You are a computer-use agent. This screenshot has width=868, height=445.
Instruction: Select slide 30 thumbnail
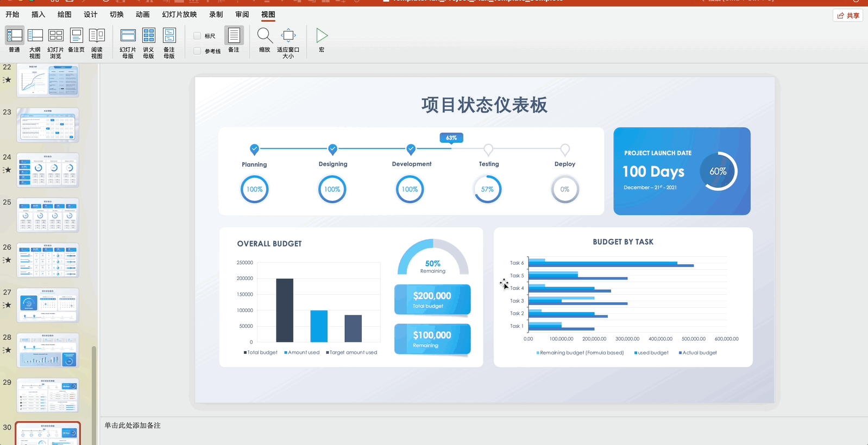[48, 434]
